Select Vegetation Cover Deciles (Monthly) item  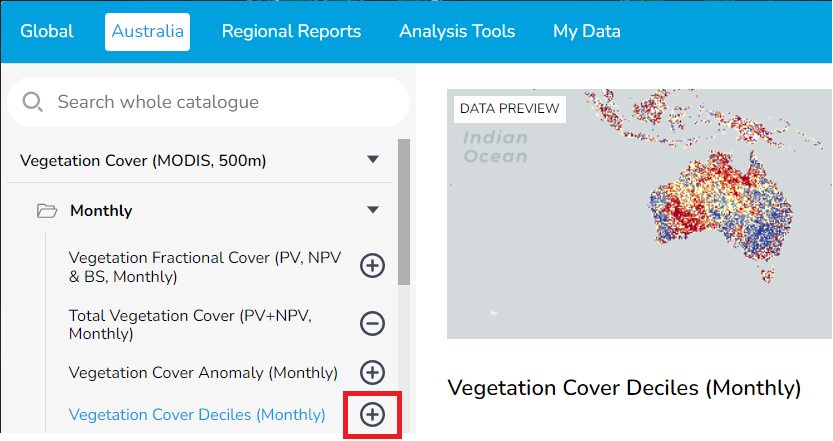(x=197, y=415)
